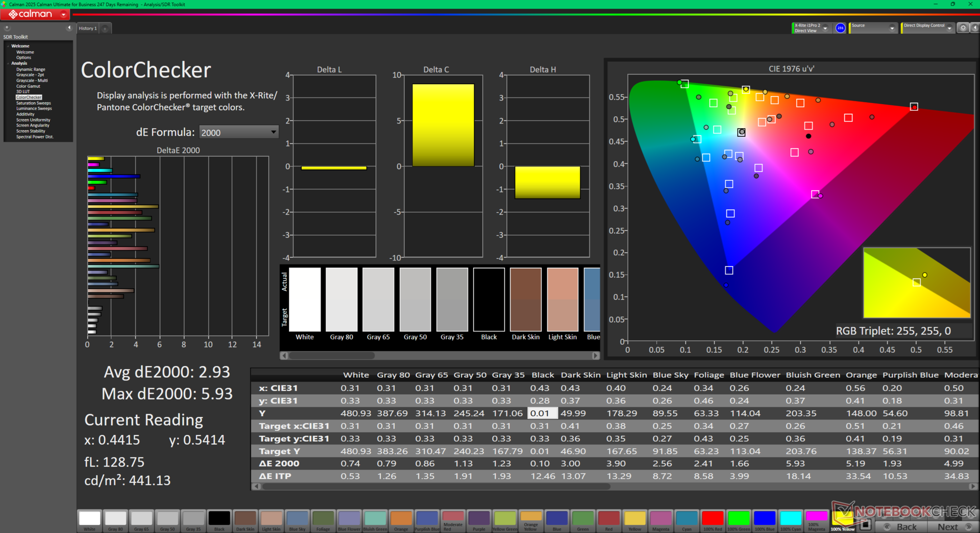Select the 100% Red color swatch

(x=713, y=521)
